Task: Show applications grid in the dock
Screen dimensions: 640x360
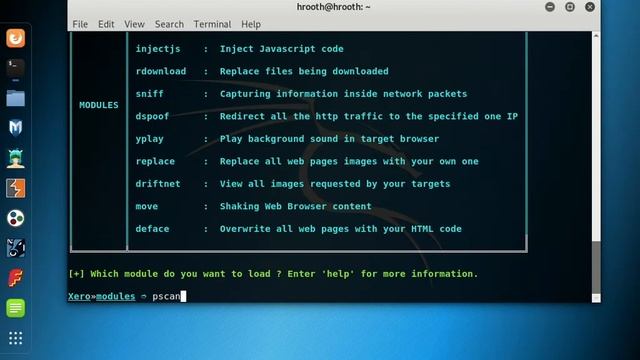Action: point(16,338)
